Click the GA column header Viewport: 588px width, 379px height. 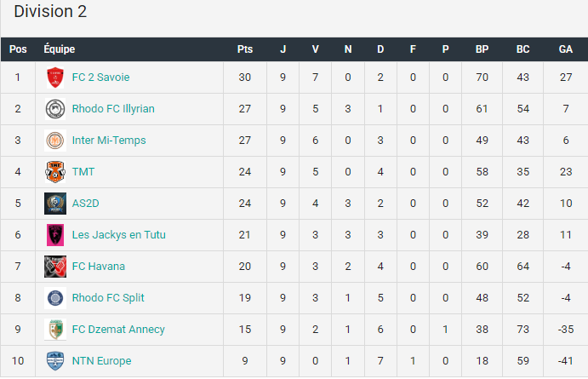(566, 49)
